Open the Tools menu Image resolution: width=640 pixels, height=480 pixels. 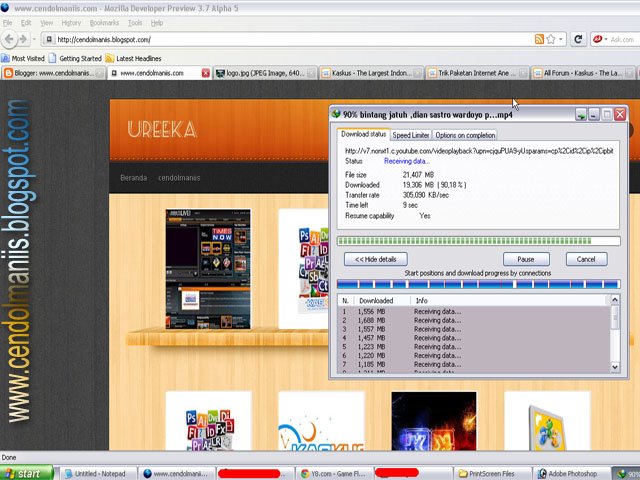pos(135,23)
